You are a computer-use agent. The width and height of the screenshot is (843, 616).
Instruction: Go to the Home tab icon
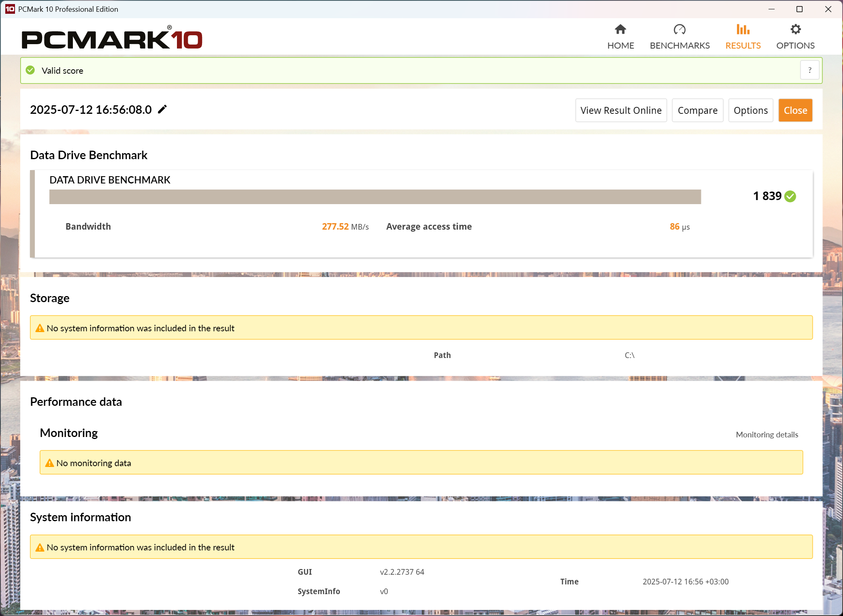pos(620,30)
